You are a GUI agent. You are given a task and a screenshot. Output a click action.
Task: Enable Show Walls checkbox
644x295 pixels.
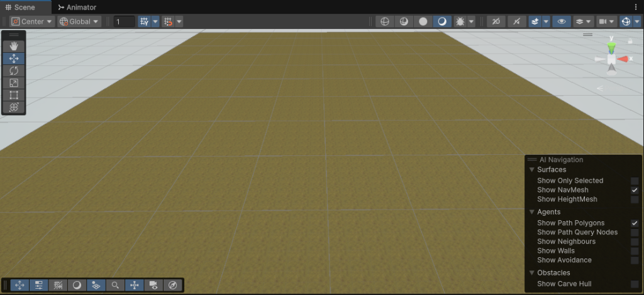click(x=635, y=251)
